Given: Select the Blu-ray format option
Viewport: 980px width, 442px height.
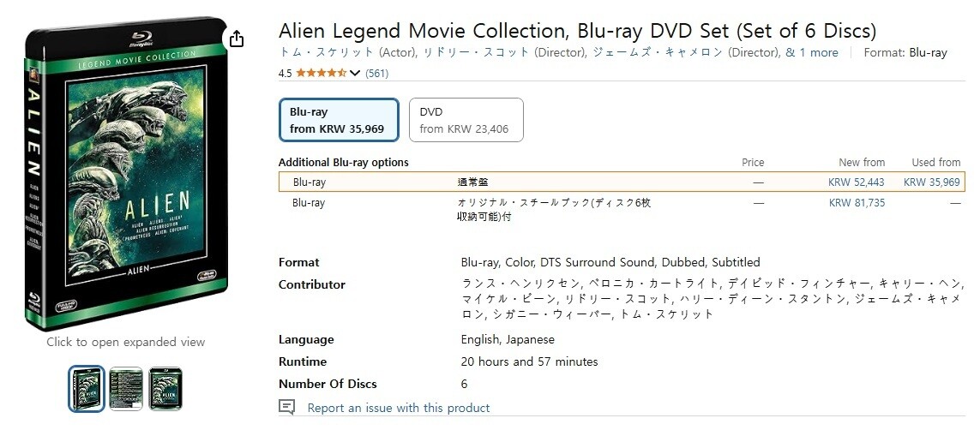Looking at the screenshot, I should 339,121.
